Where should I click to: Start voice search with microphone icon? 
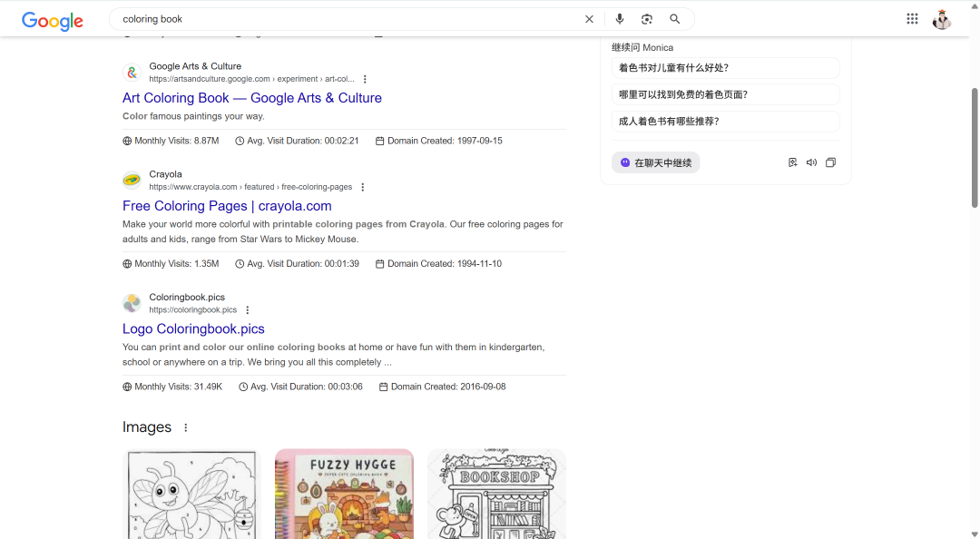(x=620, y=19)
